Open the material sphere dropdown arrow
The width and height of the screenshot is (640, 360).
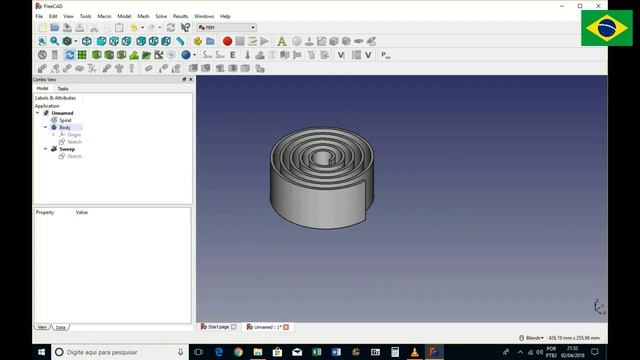tap(194, 55)
